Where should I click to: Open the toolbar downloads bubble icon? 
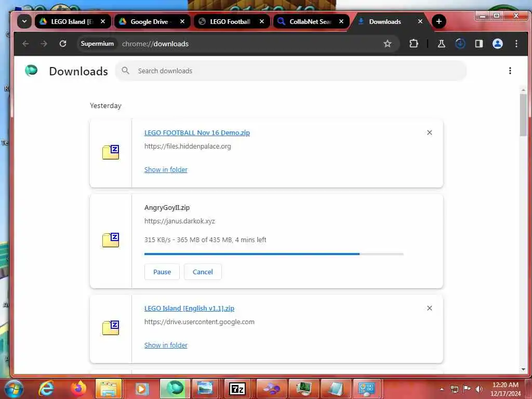460,44
